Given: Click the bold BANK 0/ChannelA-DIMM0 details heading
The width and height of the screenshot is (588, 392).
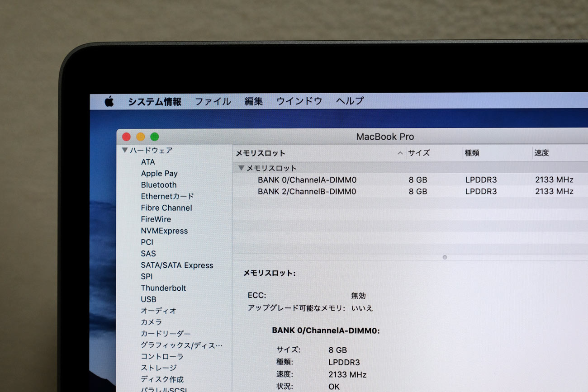Looking at the screenshot, I should tap(326, 331).
